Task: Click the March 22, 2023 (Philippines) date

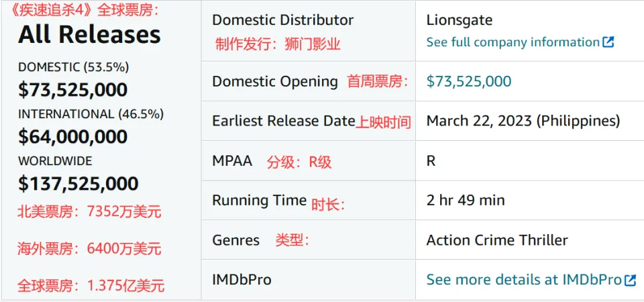Action: point(523,121)
